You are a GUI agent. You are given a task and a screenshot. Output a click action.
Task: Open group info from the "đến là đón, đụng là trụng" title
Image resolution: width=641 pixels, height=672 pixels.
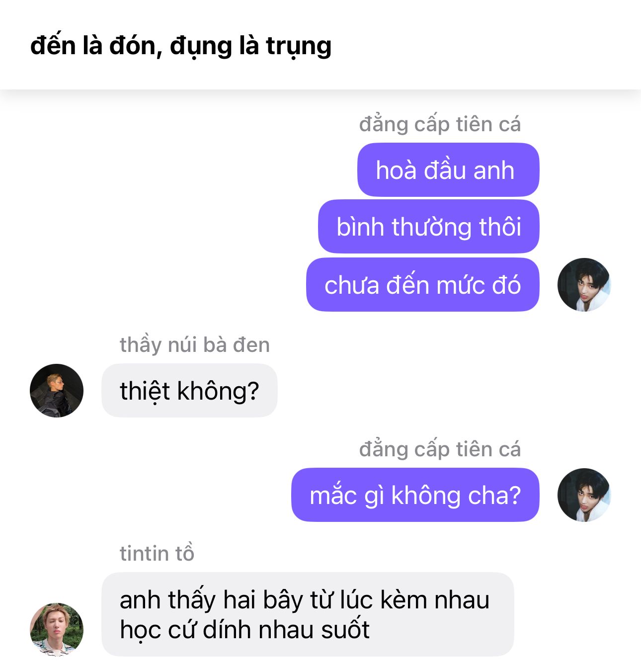(181, 46)
